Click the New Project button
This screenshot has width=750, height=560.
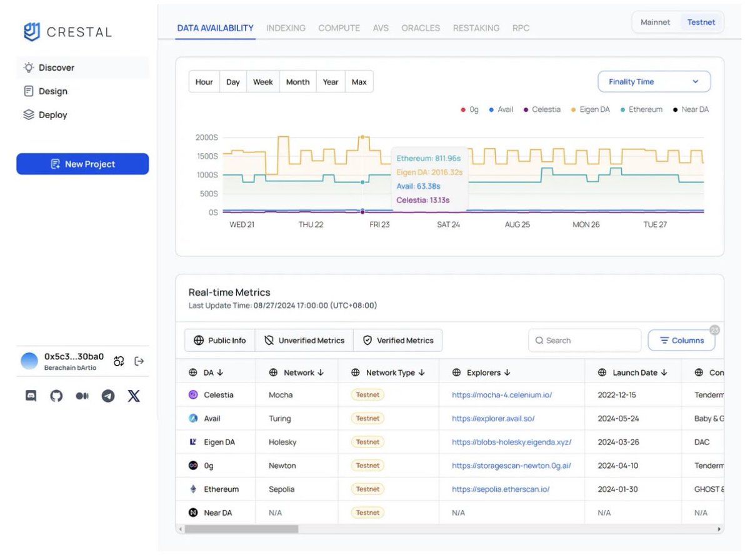[82, 164]
